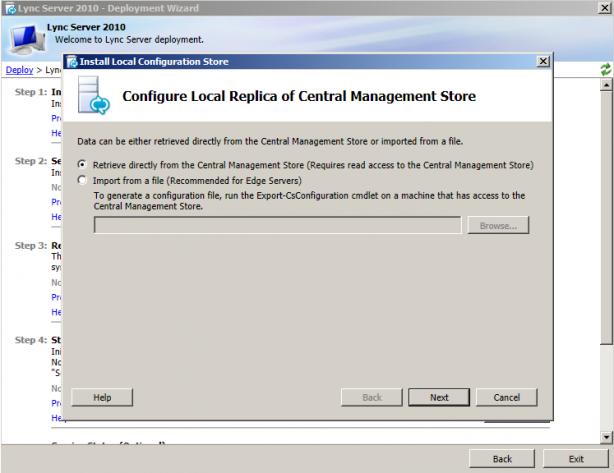Click the configuration file path field
Viewport: 614px width, 473px height.
click(278, 225)
